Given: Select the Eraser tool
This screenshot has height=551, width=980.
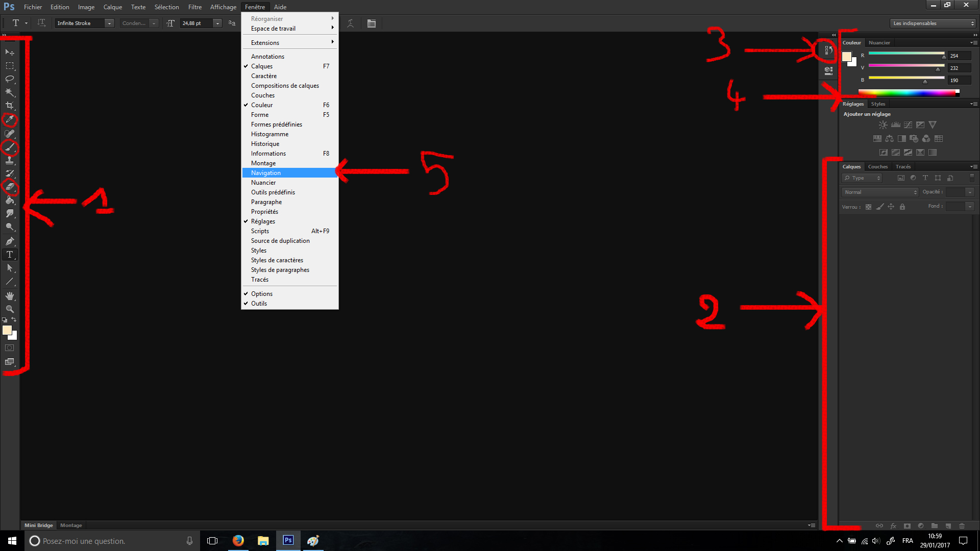Looking at the screenshot, I should (10, 187).
